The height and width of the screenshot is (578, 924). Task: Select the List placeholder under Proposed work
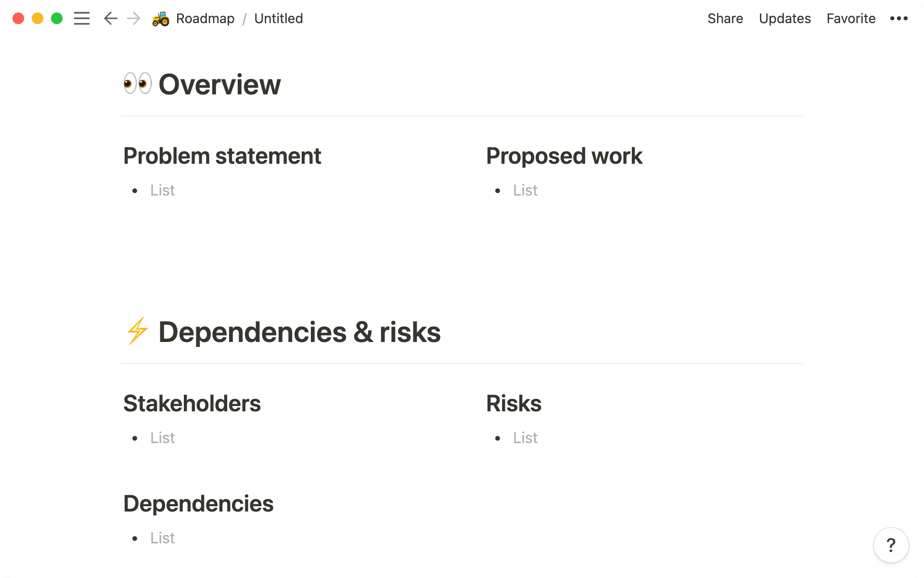tap(525, 190)
